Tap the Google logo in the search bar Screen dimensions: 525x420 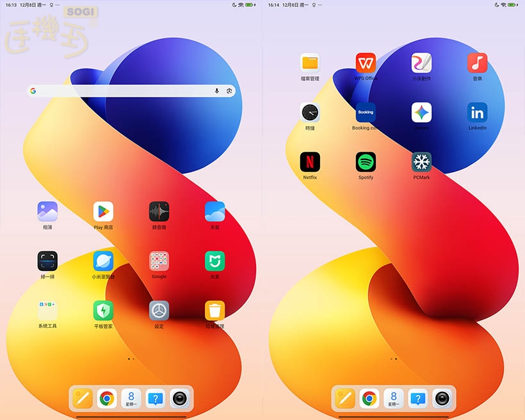(33, 91)
